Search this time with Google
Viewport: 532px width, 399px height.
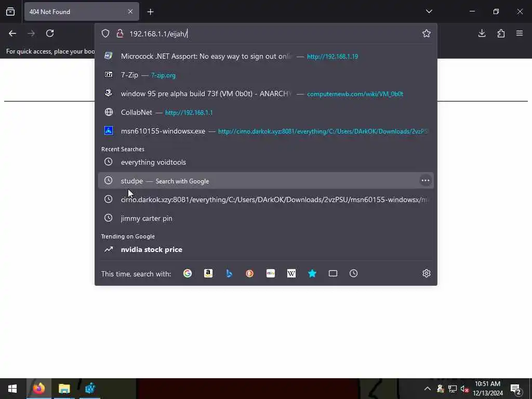coord(188,273)
